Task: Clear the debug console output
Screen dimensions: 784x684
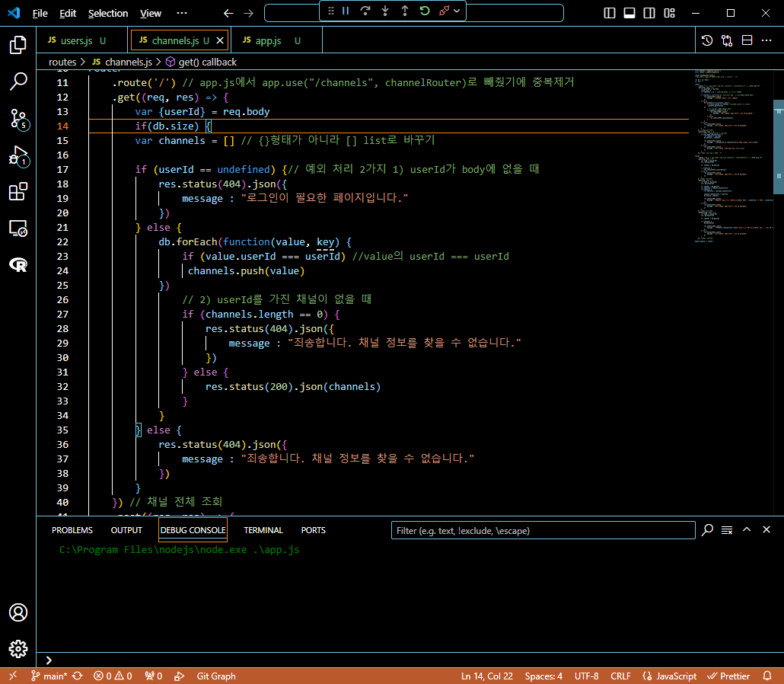Action: pos(727,530)
